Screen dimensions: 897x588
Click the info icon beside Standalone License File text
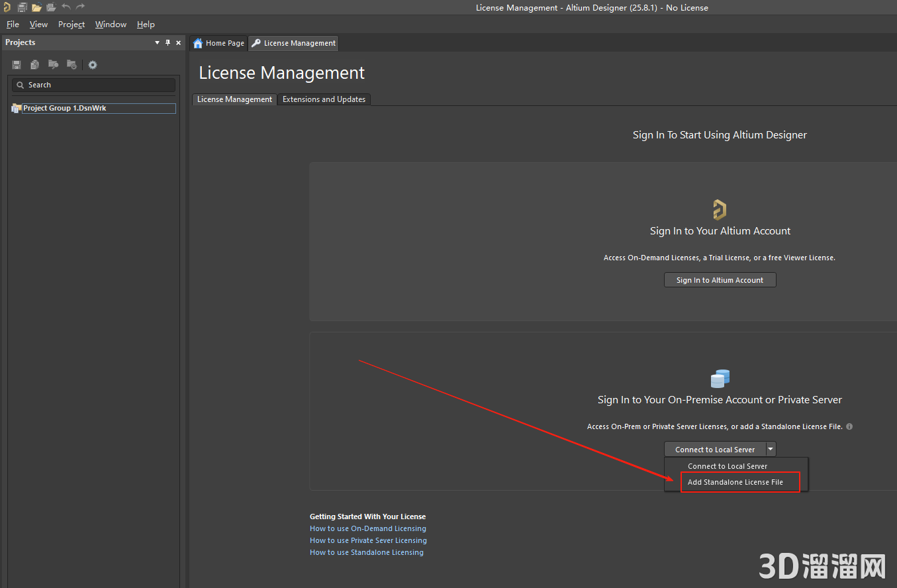click(849, 427)
